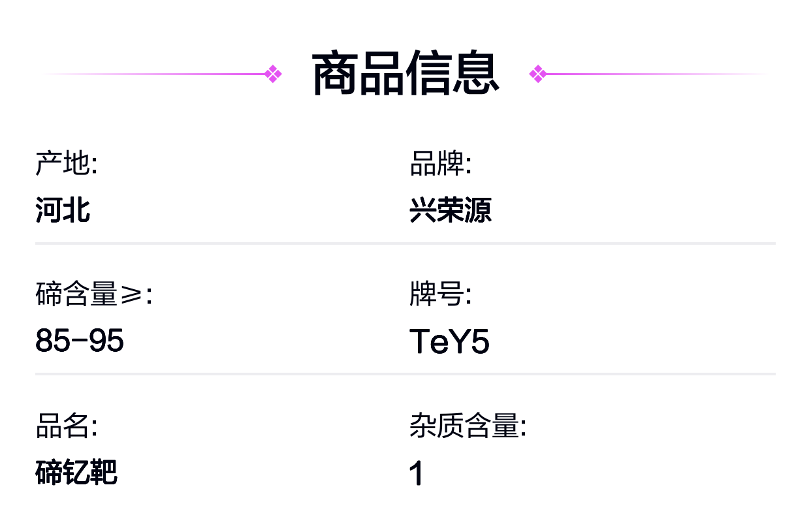Click the 牌号 label
This screenshot has height=532, width=811.
click(440, 295)
